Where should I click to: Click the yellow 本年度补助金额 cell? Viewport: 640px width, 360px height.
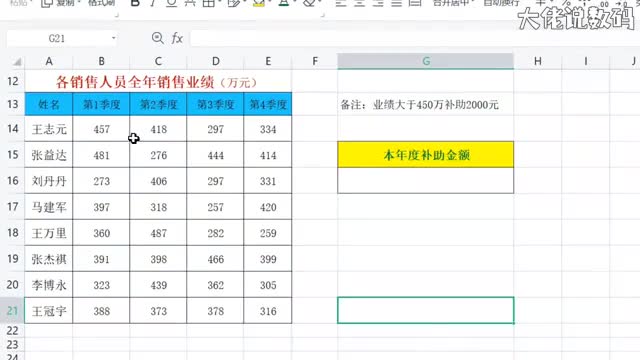[426, 155]
